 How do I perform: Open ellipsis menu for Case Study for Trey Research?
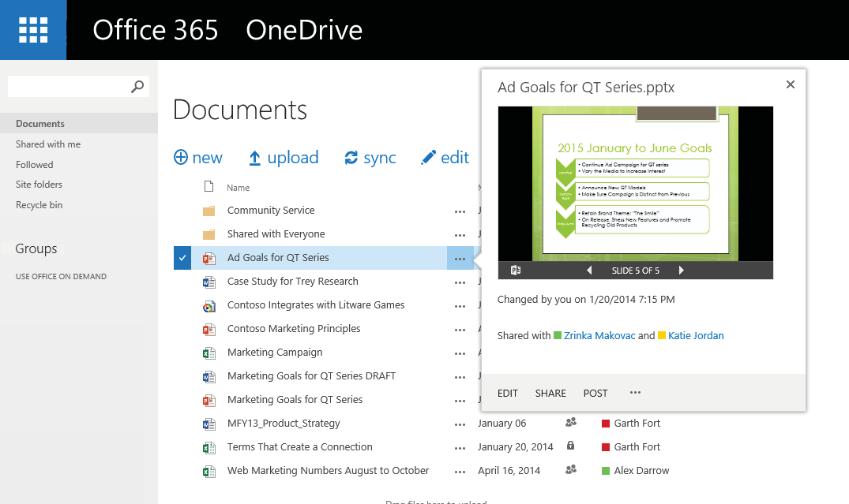[x=460, y=283]
